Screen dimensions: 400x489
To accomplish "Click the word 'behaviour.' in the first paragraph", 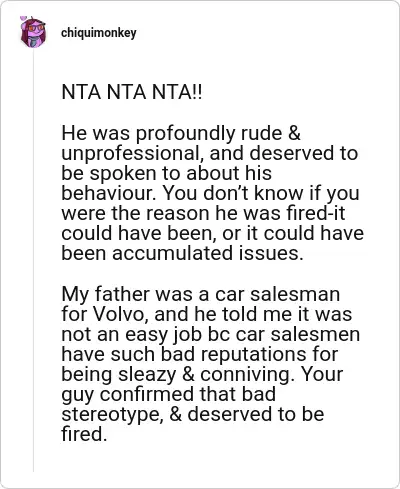I will click(x=109, y=193).
